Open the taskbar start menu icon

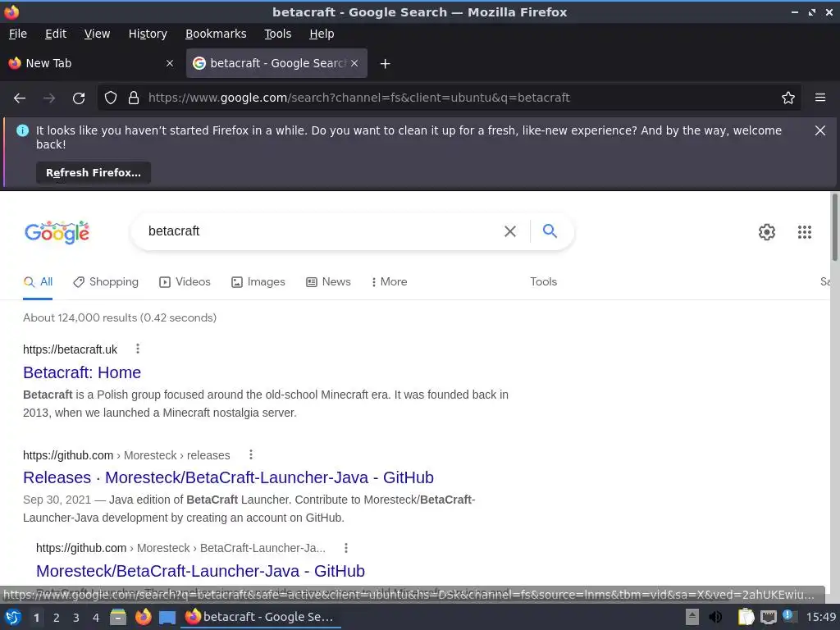[x=13, y=617]
